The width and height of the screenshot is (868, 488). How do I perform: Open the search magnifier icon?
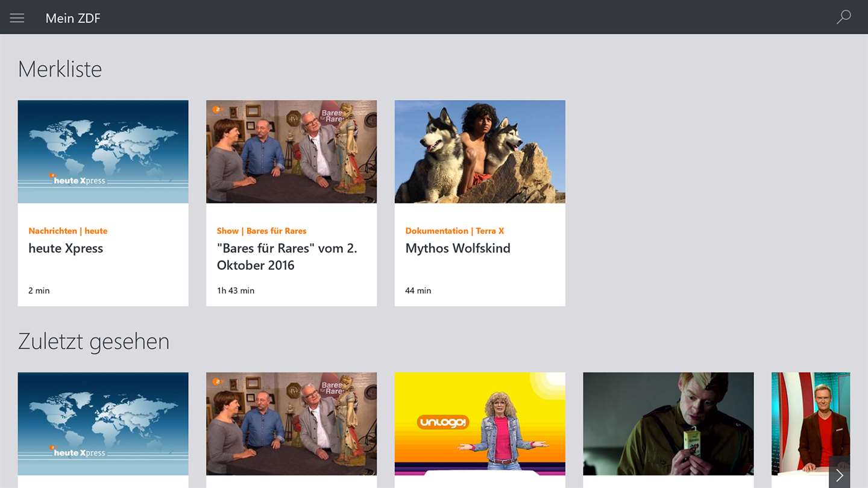point(844,17)
